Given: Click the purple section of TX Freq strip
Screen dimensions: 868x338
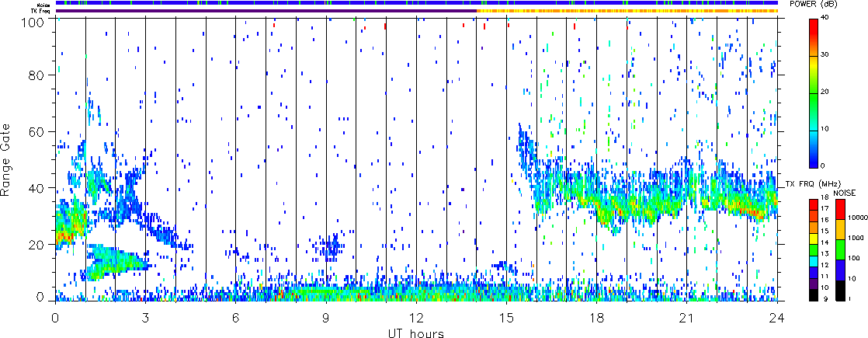Looking at the screenshot, I should 266,11.
